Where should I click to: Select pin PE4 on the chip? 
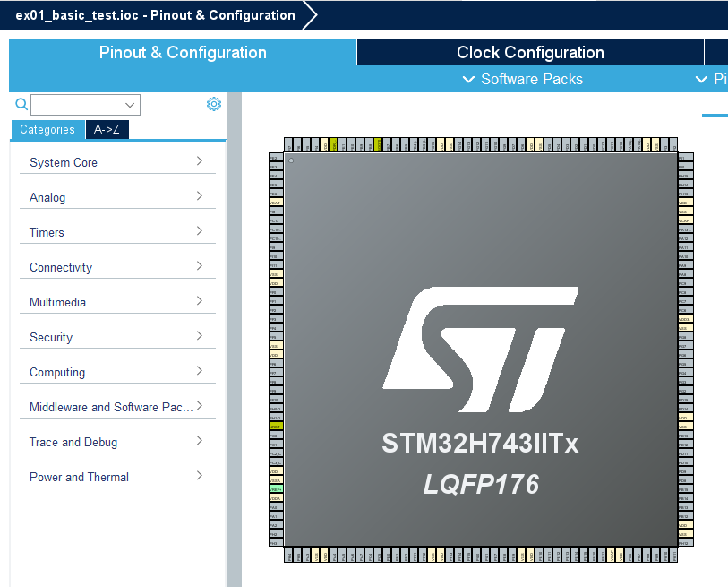pos(276,176)
